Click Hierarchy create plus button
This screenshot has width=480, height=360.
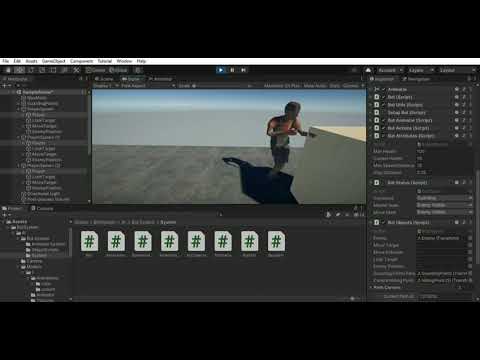click(5, 86)
